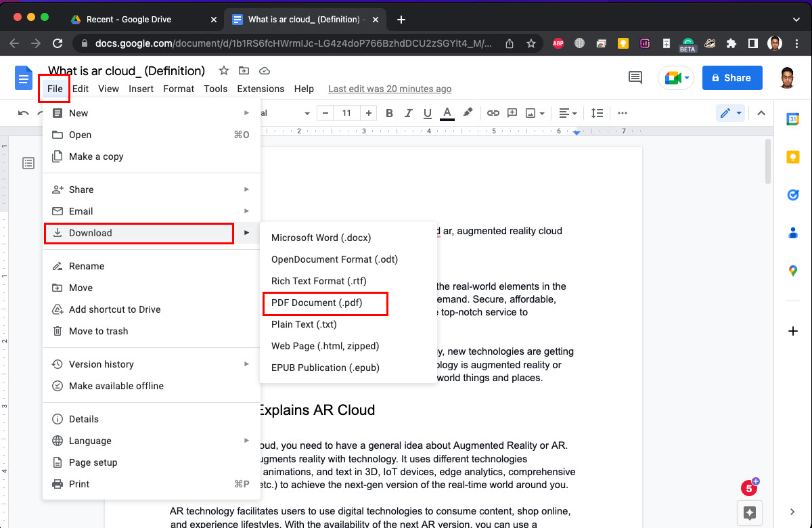812x528 pixels.
Task: Open the View menu
Action: [x=108, y=89]
